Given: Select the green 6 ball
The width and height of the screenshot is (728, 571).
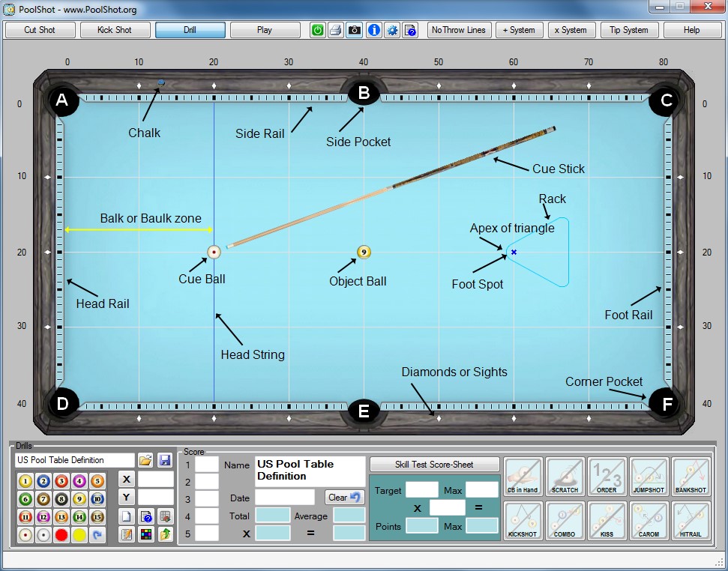Looking at the screenshot, I should [x=25, y=499].
